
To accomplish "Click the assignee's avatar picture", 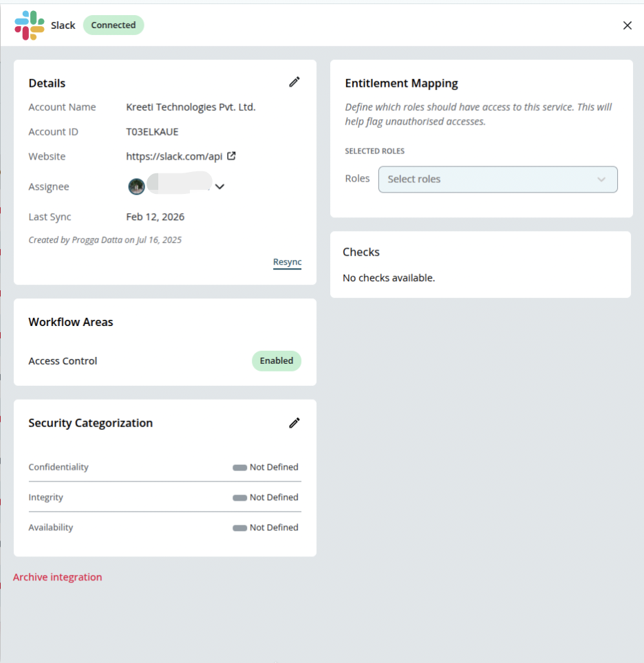I will pyautogui.click(x=136, y=186).
